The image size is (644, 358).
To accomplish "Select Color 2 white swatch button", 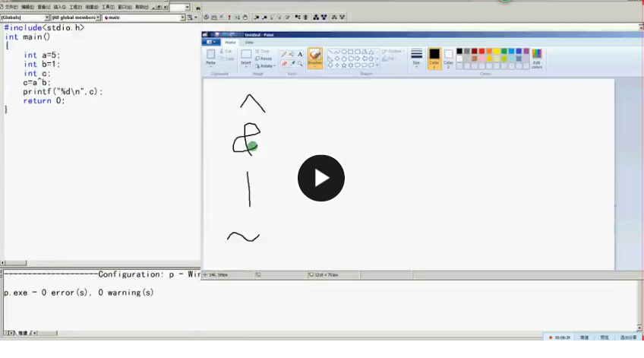I will 448,58.
